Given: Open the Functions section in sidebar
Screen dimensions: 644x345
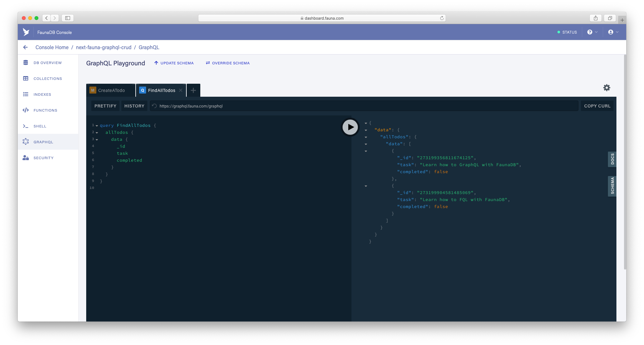Looking at the screenshot, I should 45,110.
